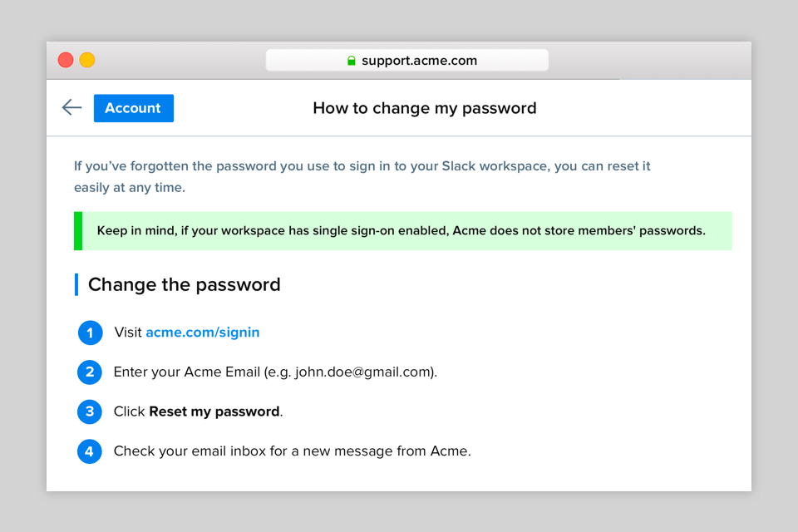This screenshot has width=798, height=532.
Task: Click the green padlock security icon
Action: point(352,61)
